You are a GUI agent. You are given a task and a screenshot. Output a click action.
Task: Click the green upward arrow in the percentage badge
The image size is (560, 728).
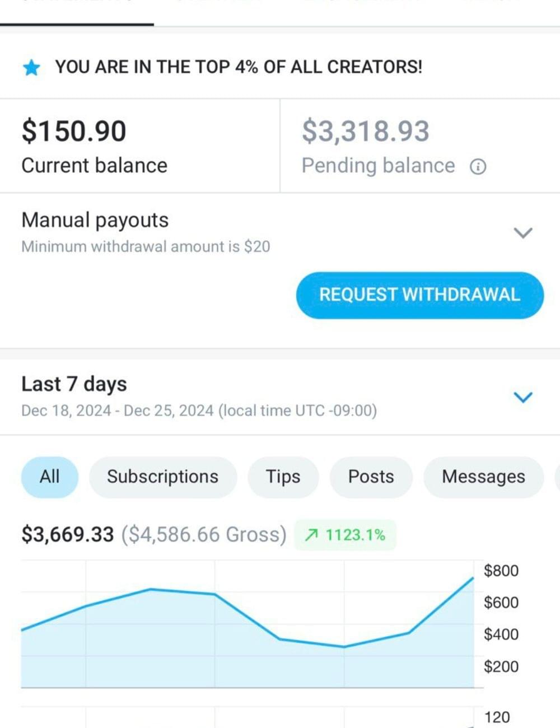click(x=311, y=535)
